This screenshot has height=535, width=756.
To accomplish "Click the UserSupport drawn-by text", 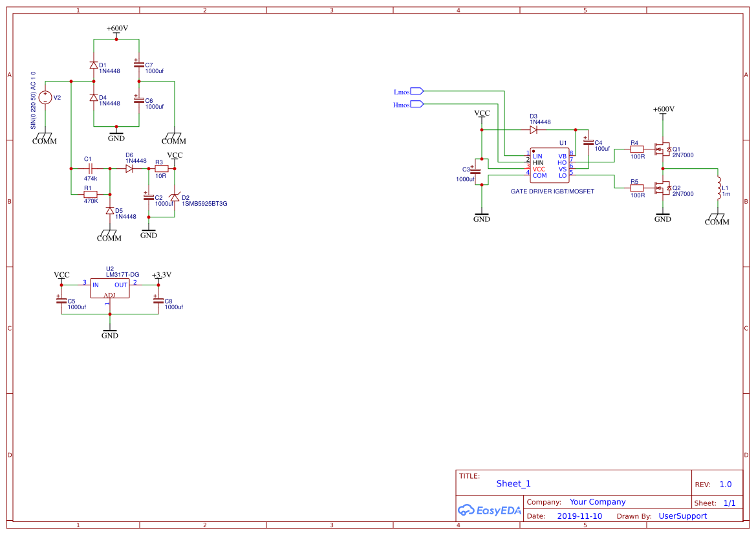I will click(682, 516).
